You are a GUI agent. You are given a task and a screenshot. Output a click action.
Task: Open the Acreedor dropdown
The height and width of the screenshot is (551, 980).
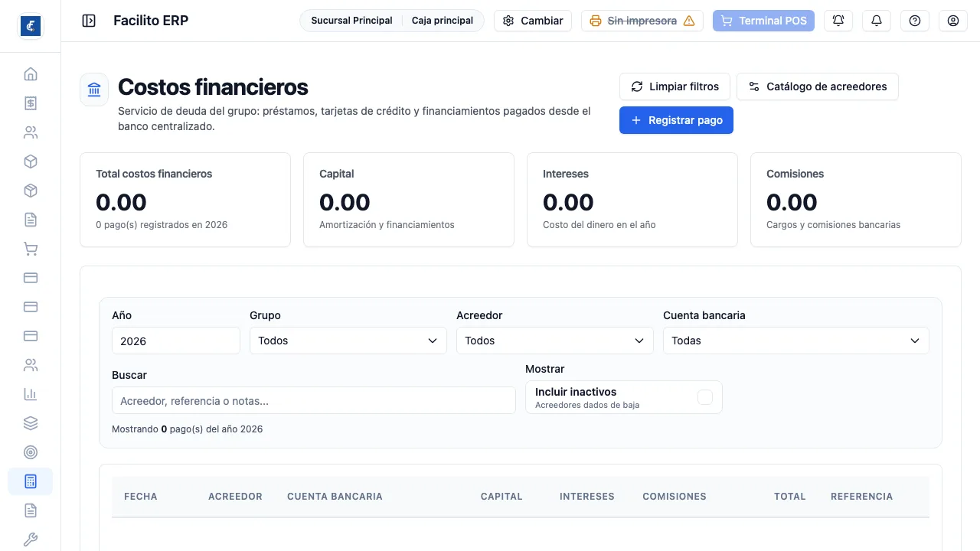[555, 341]
